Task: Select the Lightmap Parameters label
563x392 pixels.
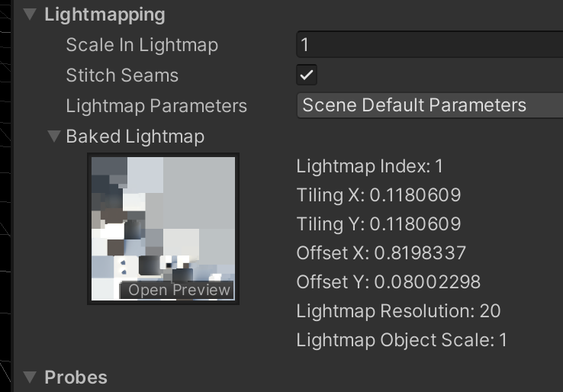Action: (x=156, y=106)
